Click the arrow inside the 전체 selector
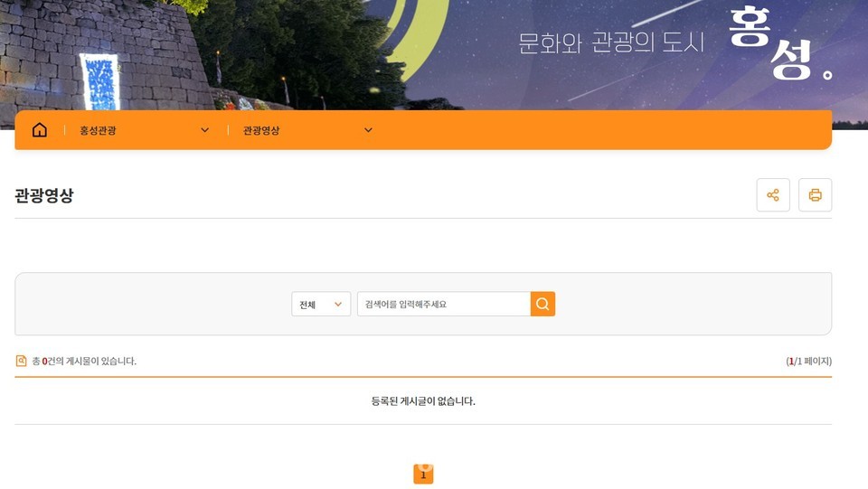This screenshot has height=489, width=868. pos(338,305)
